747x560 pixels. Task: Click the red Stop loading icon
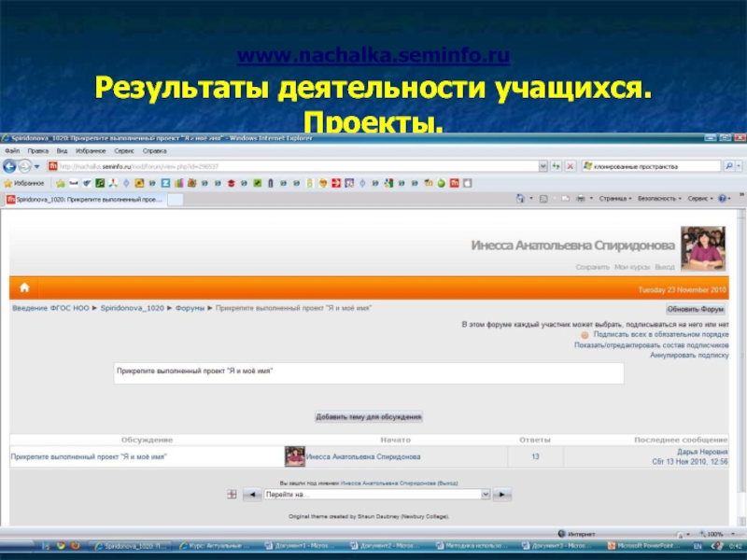570,166
